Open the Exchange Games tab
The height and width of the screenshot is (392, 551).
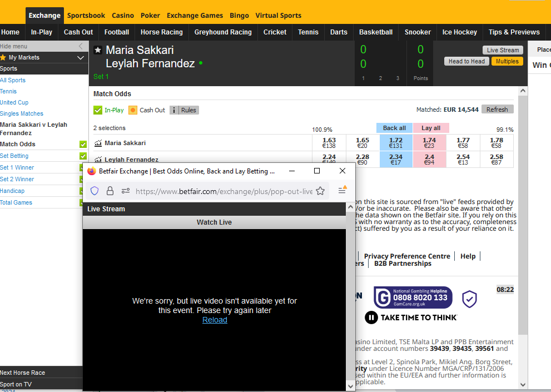[x=195, y=16]
